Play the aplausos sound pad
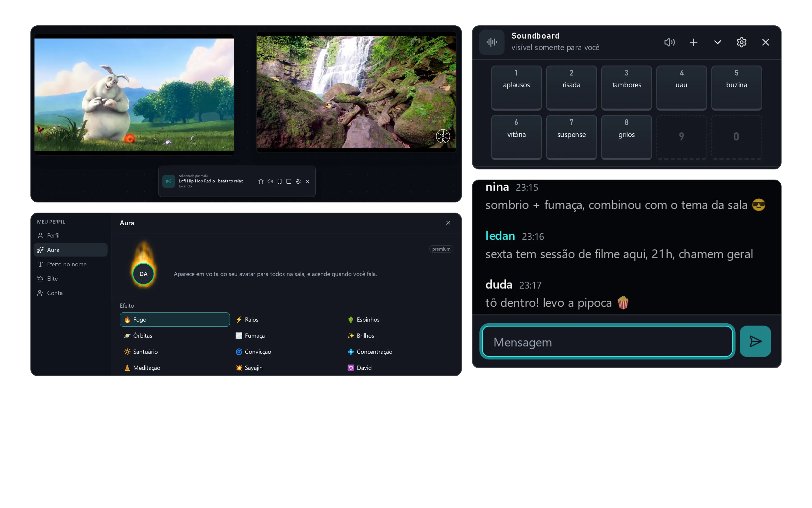The image size is (812, 508). [x=516, y=88]
